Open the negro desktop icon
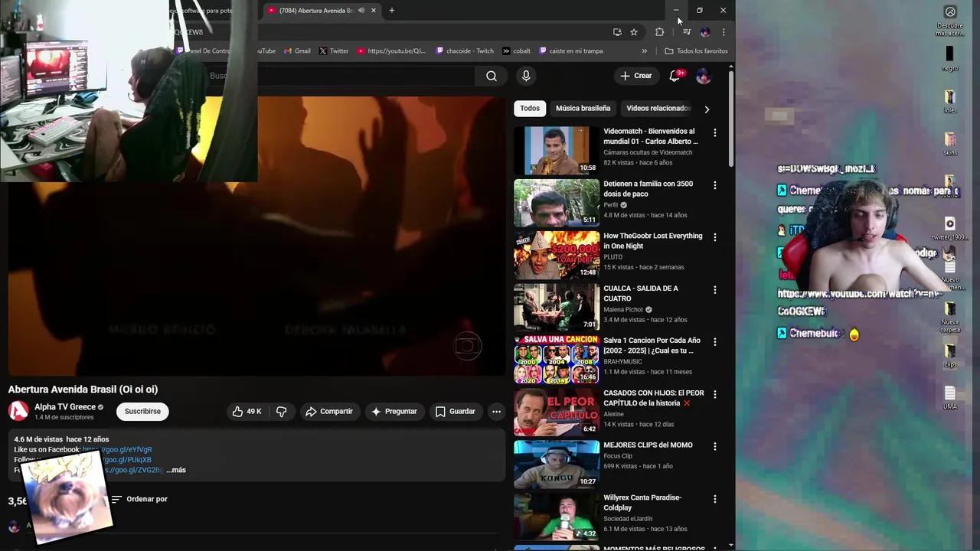This screenshot has width=980, height=551. [x=950, y=58]
